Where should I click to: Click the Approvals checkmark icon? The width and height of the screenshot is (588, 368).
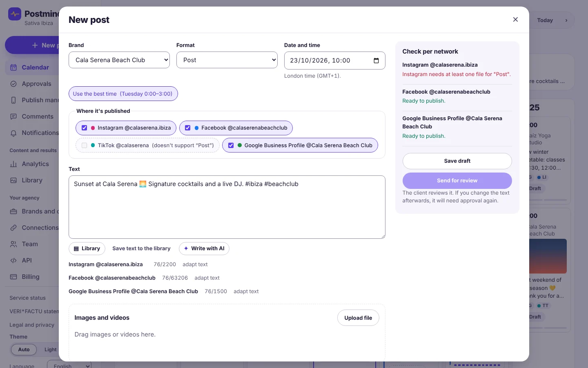tap(13, 84)
